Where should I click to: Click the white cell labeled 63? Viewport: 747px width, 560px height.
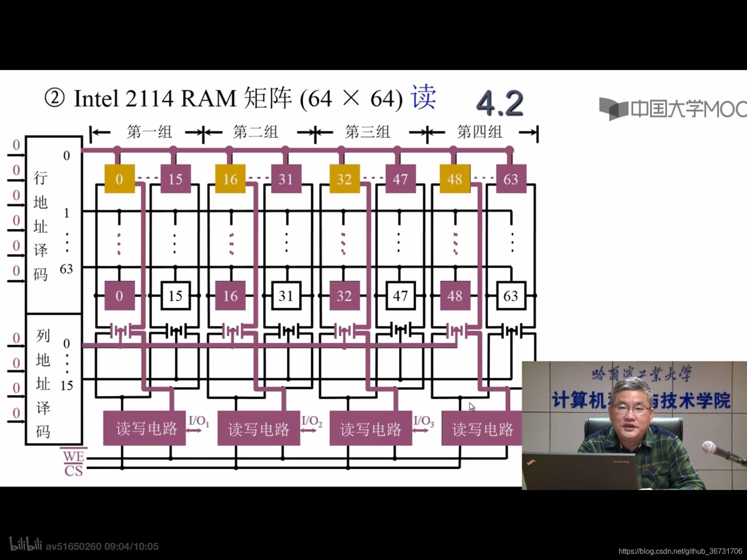(511, 296)
